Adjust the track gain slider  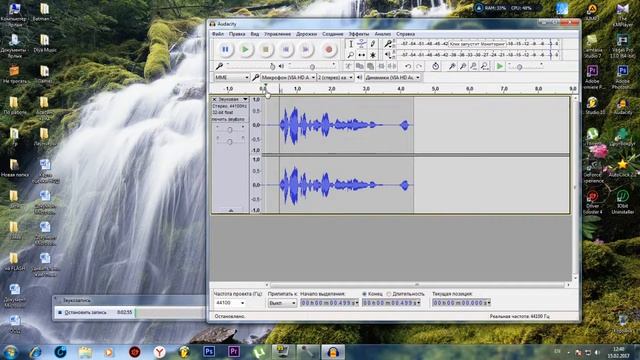pos(230,129)
